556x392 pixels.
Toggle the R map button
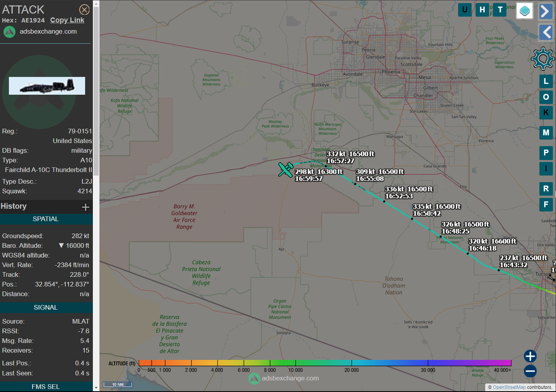(x=546, y=189)
